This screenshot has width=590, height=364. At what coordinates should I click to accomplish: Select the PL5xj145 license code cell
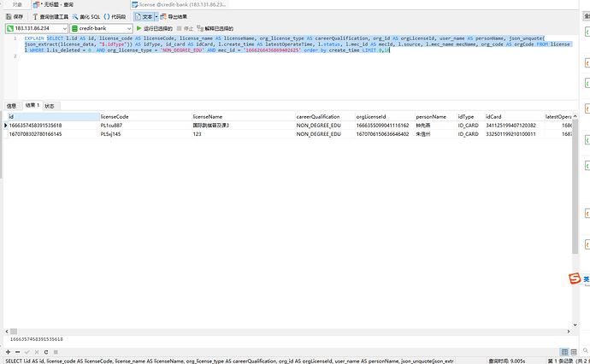tap(145, 134)
